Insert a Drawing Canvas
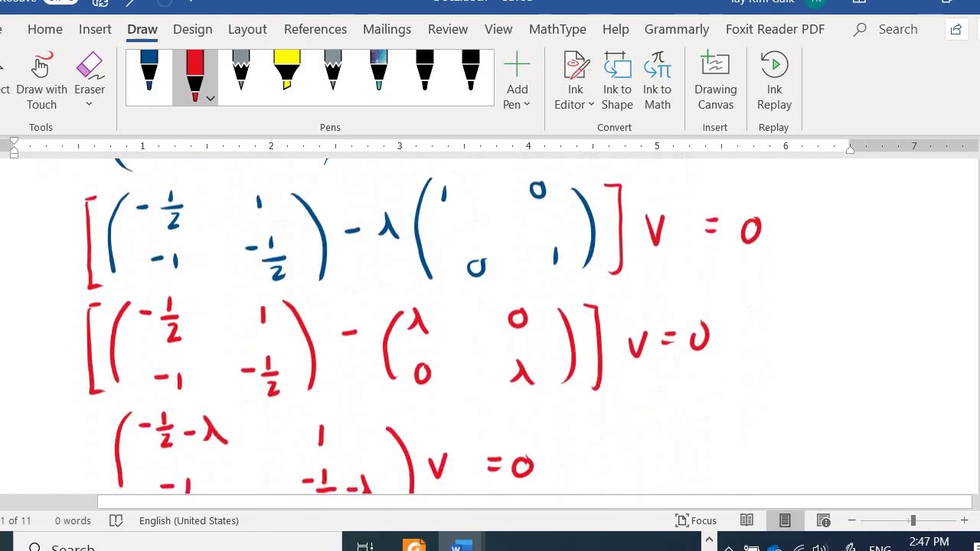This screenshot has height=551, width=980. (715, 81)
